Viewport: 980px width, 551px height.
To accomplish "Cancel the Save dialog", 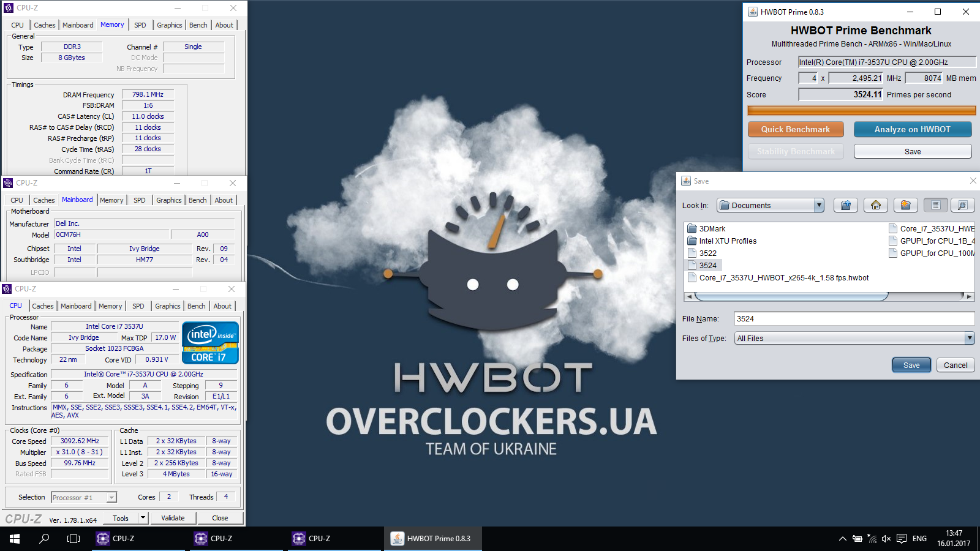I will tap(956, 365).
